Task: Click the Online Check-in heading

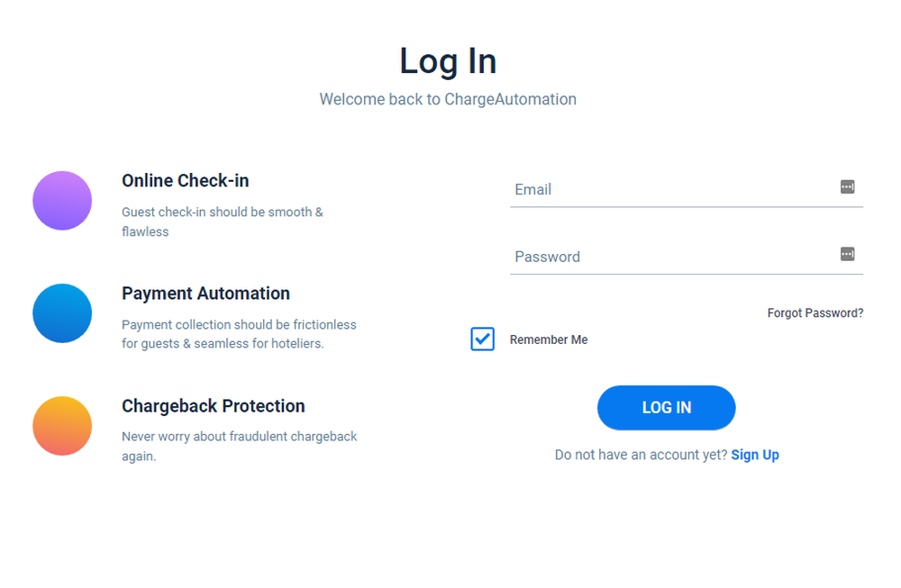Action: coord(185,181)
